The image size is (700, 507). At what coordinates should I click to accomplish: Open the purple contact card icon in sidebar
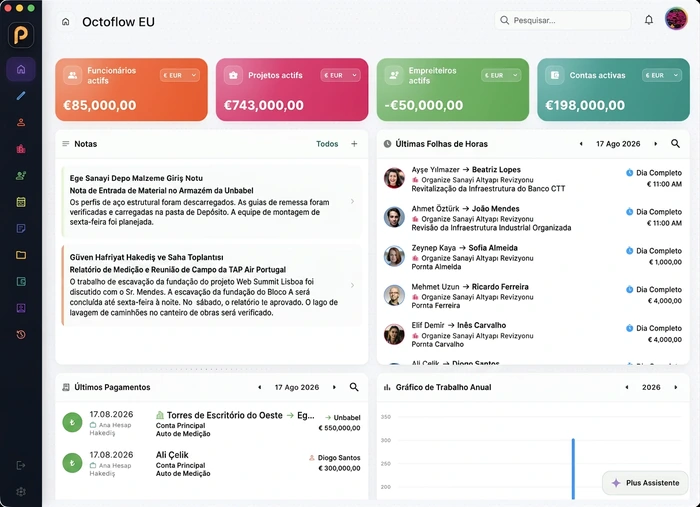(21, 308)
